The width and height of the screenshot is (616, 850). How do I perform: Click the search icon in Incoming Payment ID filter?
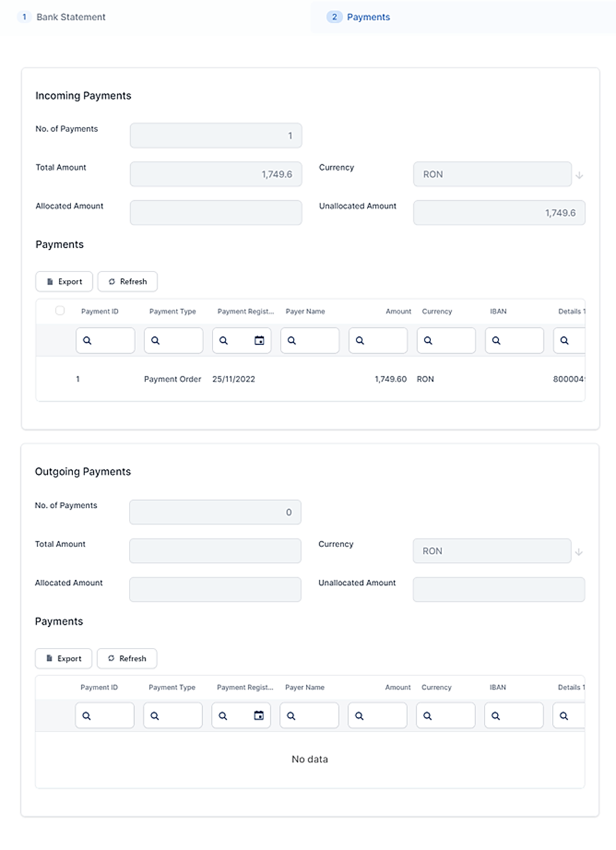tap(88, 341)
